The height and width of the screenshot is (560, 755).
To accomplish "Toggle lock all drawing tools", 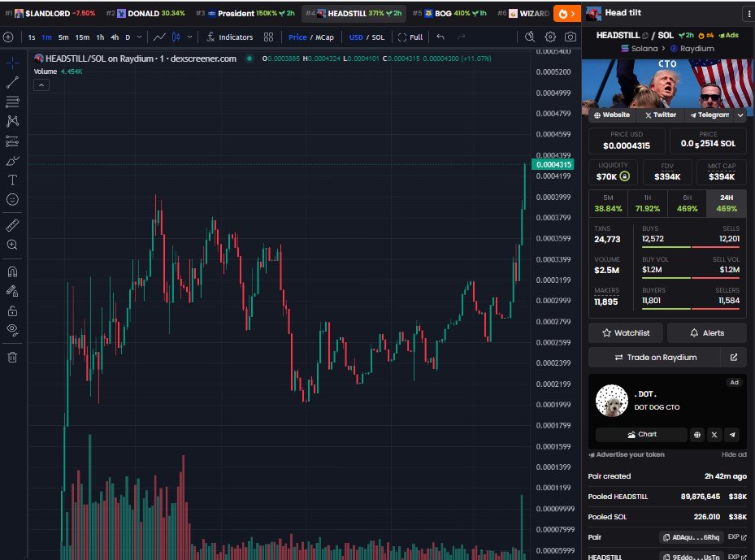I will [x=12, y=311].
